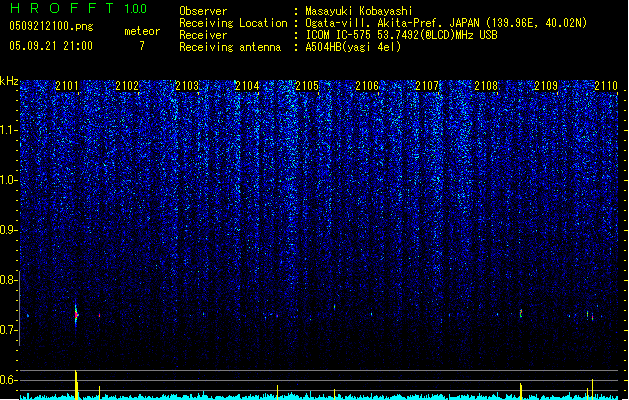Click the 2107 time marker
The image size is (629, 400).
427,86
